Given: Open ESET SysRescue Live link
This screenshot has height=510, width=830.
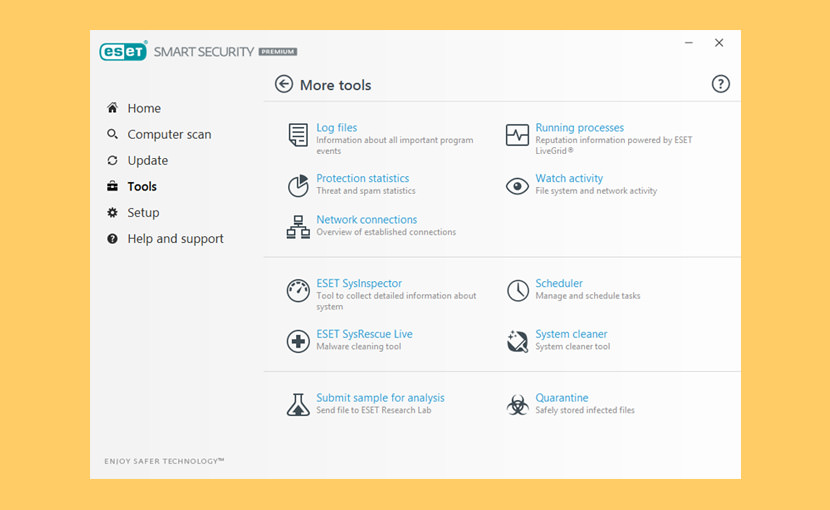Looking at the screenshot, I should click(x=364, y=334).
